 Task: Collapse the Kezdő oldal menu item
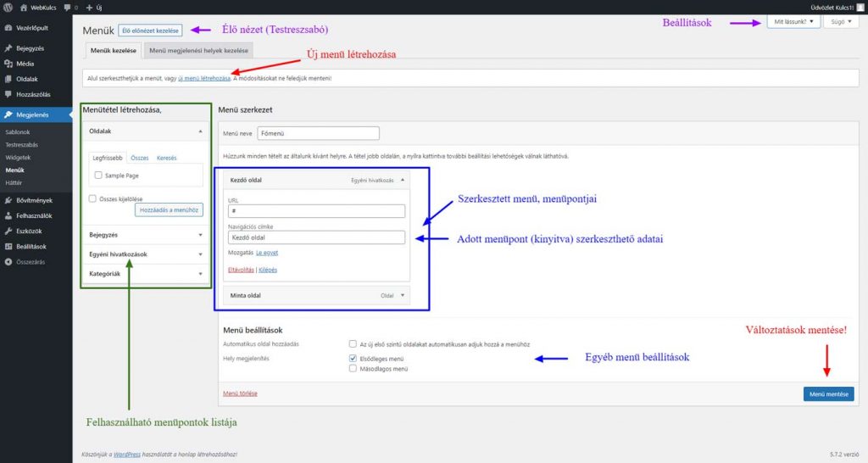coord(403,180)
